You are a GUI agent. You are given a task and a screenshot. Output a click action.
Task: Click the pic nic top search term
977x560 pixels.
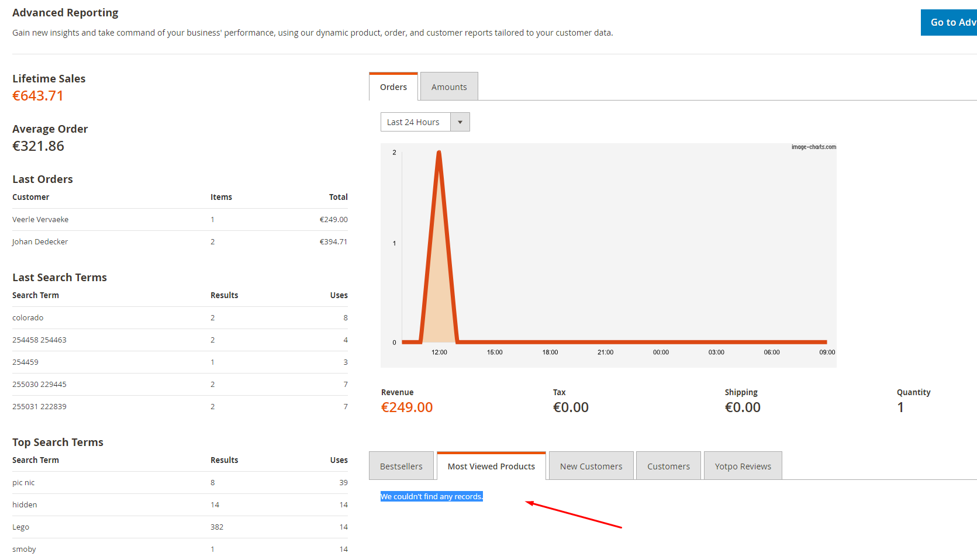point(23,483)
